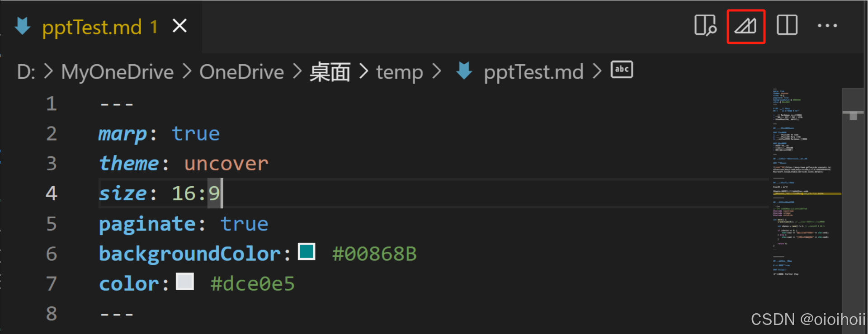Click the abc symbol icon in the breadcrumb

click(x=621, y=70)
